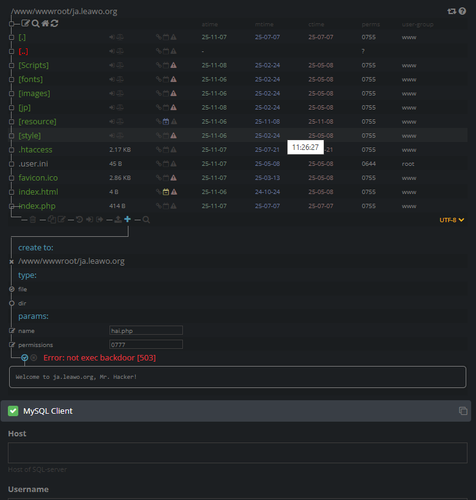
Task: Click inside the name field containing hai.php
Action: [146, 331]
